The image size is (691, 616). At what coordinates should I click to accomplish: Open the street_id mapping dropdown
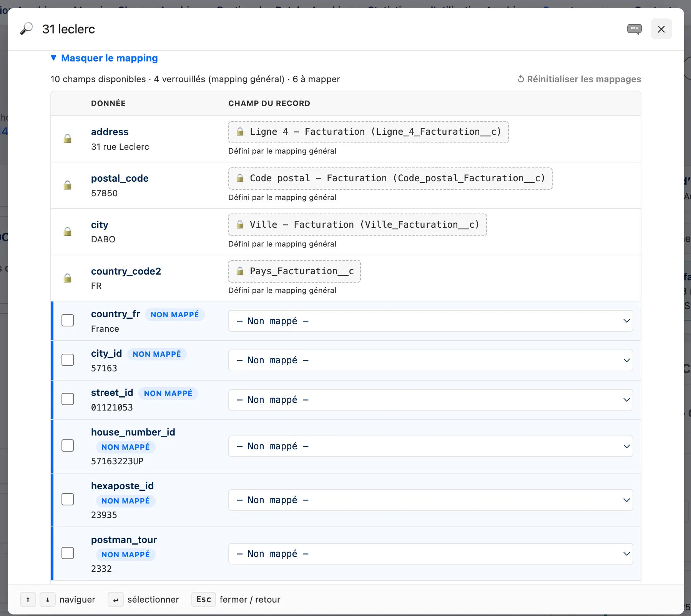[x=430, y=400]
